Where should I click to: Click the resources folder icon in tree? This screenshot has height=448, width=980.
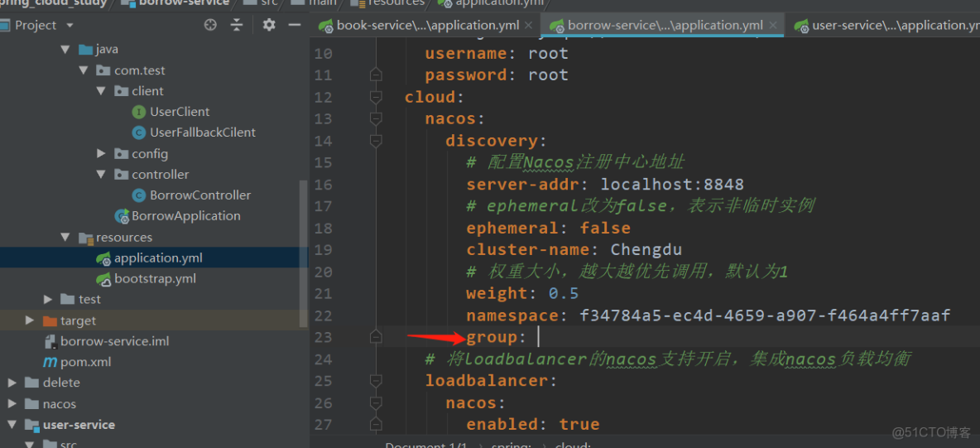(x=85, y=238)
